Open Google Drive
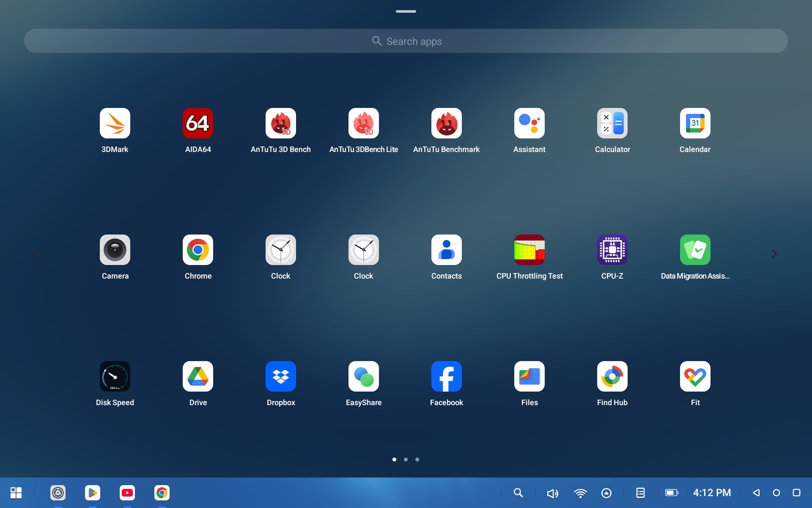 198,376
